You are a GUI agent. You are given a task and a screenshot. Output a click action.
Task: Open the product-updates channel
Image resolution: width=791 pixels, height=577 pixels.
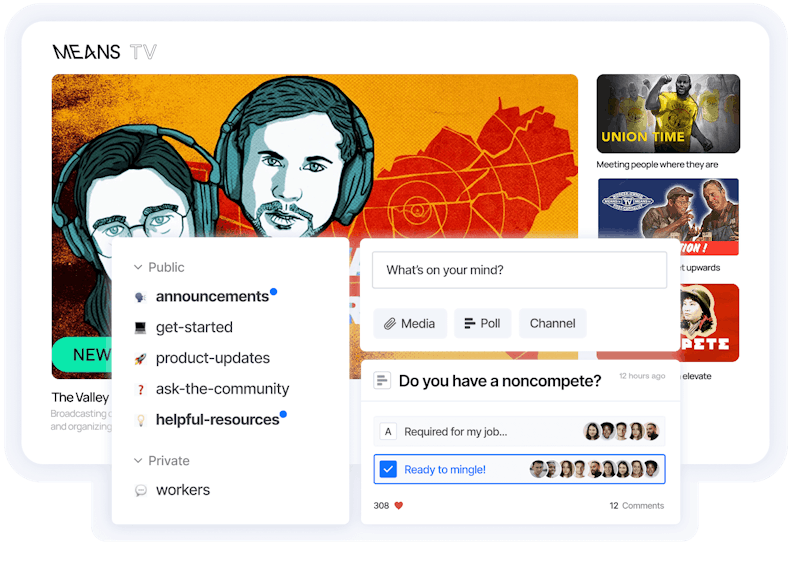(x=212, y=358)
